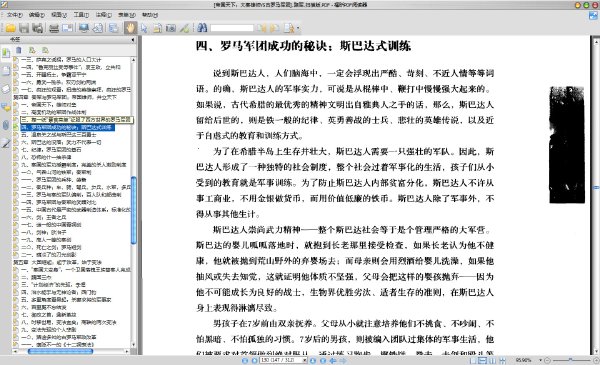Open the zoom percentage dropdown
The height and width of the screenshot is (365, 600).
tap(540, 360)
